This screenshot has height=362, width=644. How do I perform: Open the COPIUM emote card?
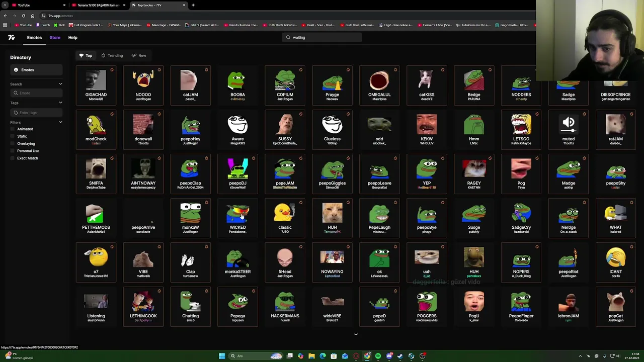[285, 85]
